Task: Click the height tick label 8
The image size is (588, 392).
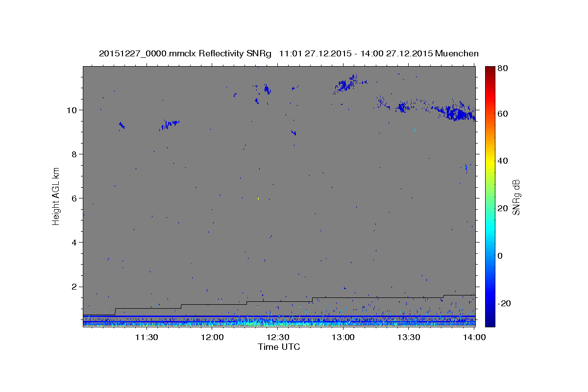Action: point(74,154)
